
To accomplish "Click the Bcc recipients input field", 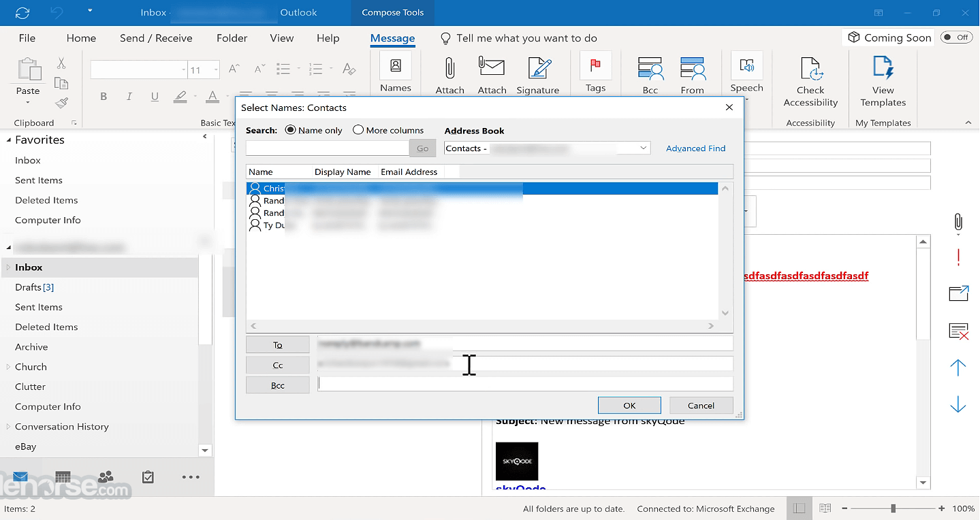I will click(x=525, y=384).
